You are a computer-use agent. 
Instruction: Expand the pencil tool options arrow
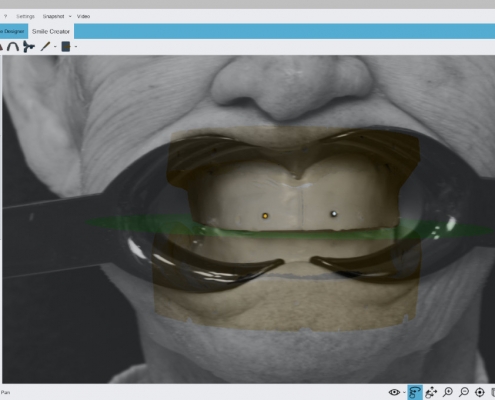(55, 47)
